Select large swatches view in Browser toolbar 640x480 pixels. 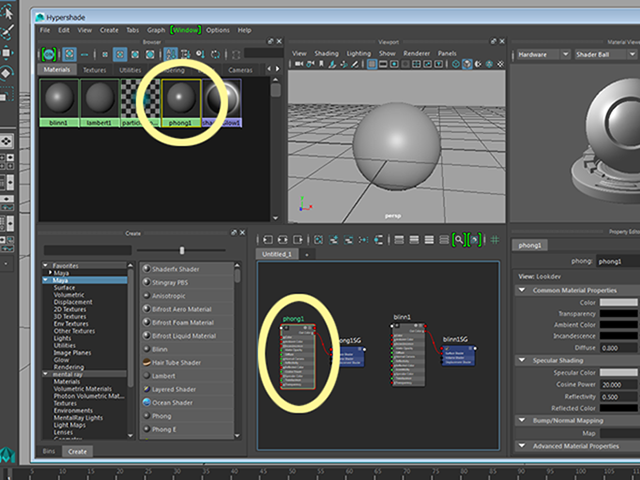click(135, 54)
